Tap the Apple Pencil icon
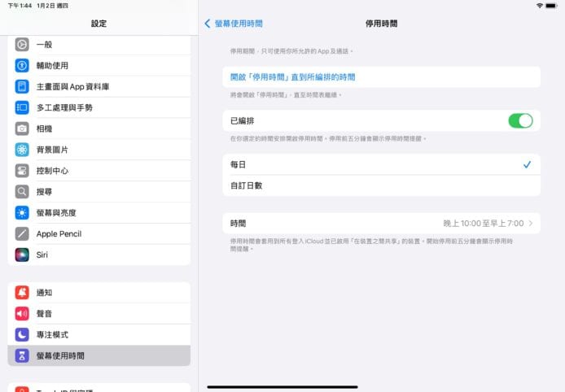The image size is (565, 392). pos(22,233)
